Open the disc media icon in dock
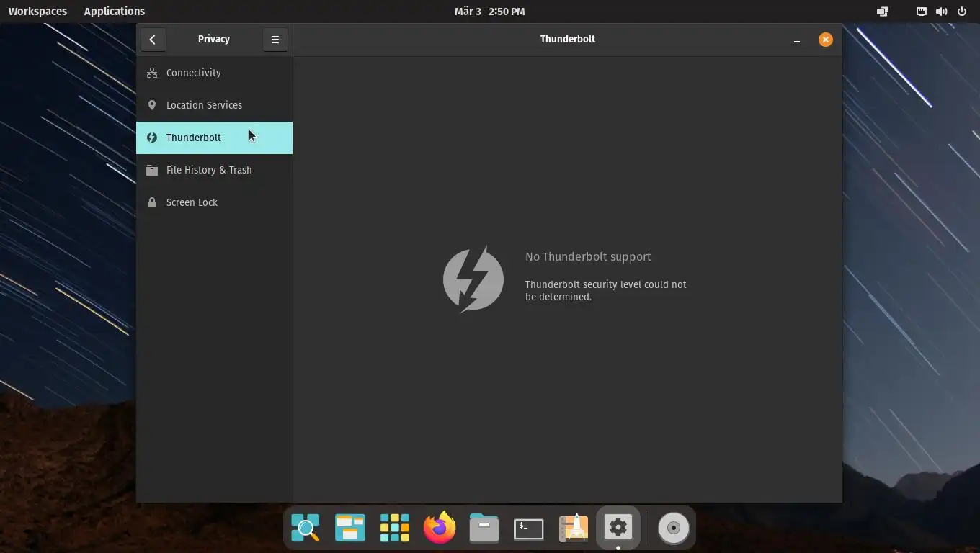 click(x=674, y=528)
